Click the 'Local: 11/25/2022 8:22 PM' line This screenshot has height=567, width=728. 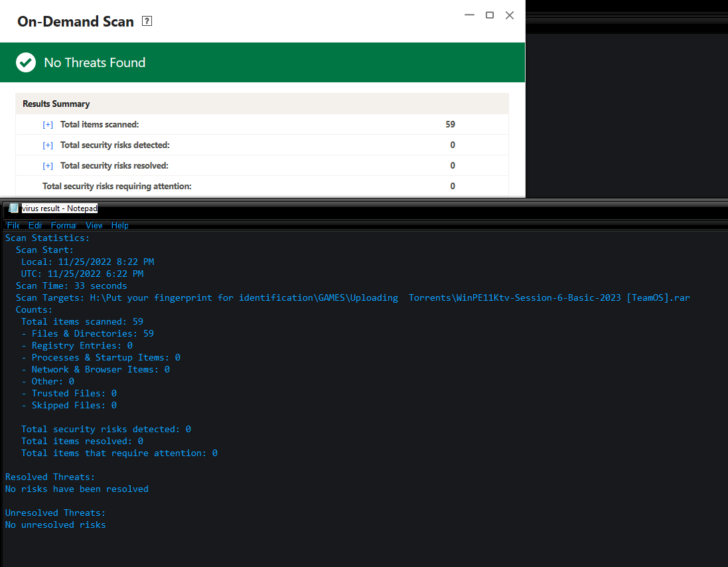click(88, 262)
